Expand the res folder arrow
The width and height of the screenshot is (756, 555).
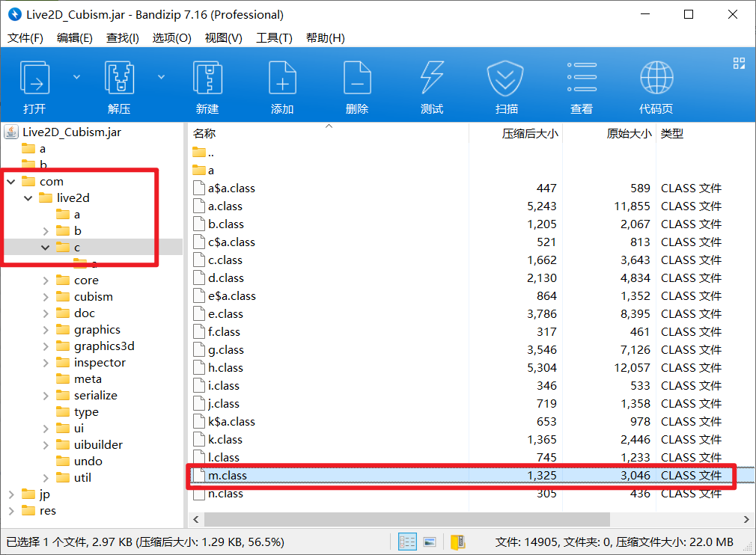tap(11, 511)
